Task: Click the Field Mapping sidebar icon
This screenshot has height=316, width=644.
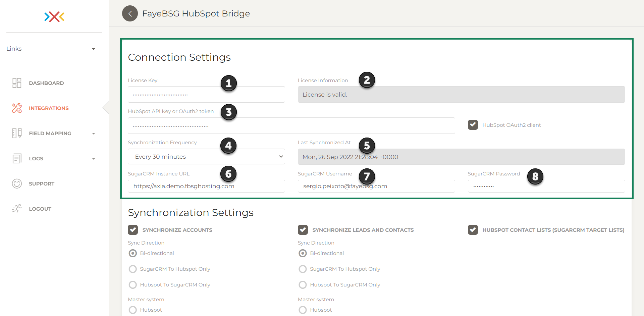Action: point(17,133)
